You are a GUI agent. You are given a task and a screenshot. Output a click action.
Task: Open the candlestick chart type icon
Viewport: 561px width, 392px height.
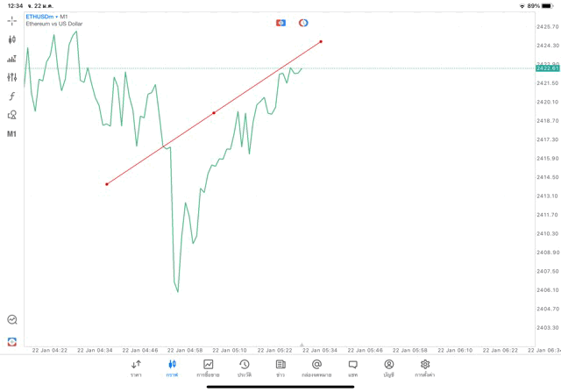(x=11, y=39)
